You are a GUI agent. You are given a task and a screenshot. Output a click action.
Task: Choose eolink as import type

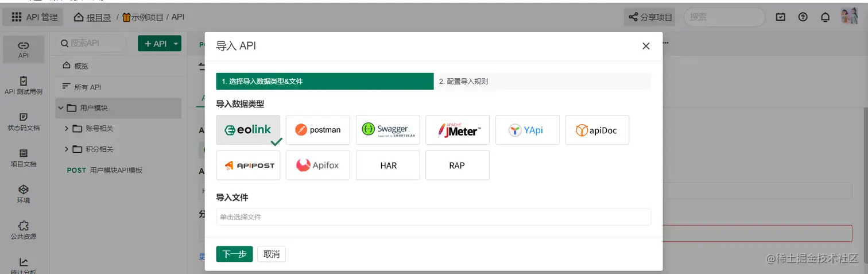click(x=249, y=130)
